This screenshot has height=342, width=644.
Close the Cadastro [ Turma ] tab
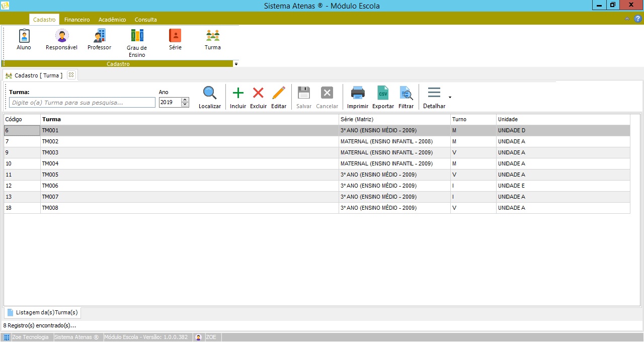tap(71, 74)
